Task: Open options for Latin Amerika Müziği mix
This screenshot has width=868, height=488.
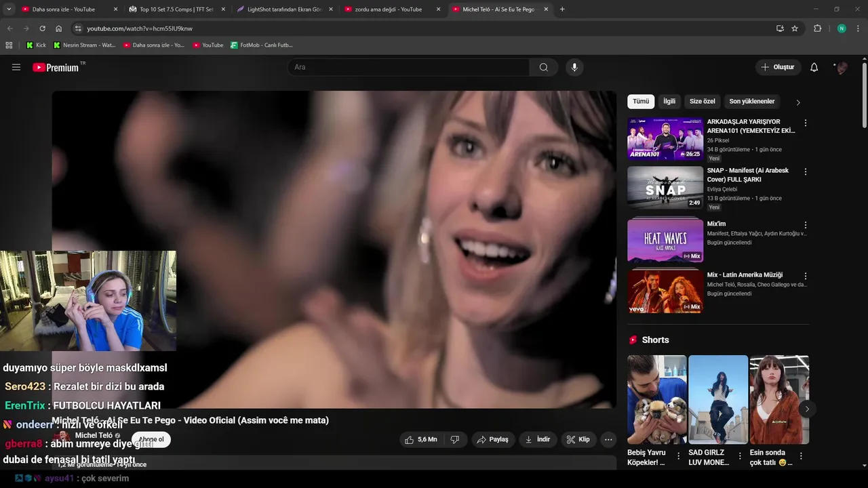Action: coord(806,277)
